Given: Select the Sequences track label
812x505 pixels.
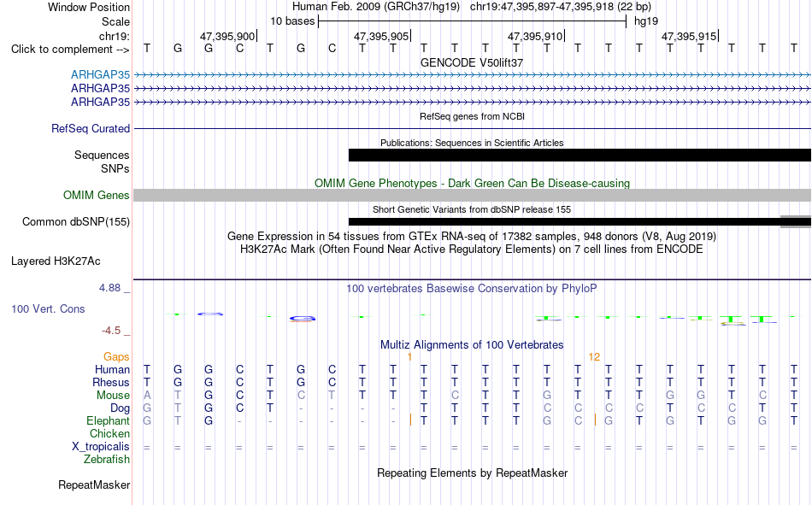Looking at the screenshot, I should click(x=102, y=155).
